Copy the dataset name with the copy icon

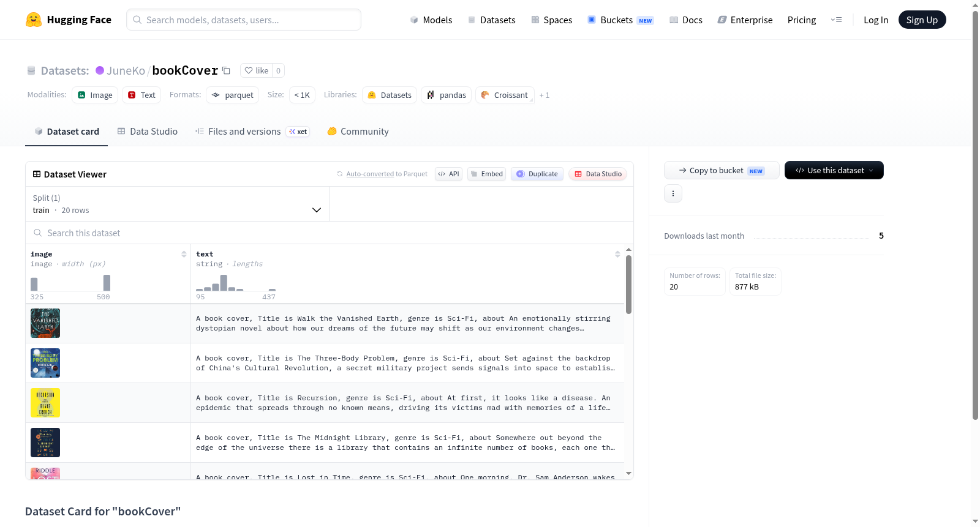coord(226,70)
